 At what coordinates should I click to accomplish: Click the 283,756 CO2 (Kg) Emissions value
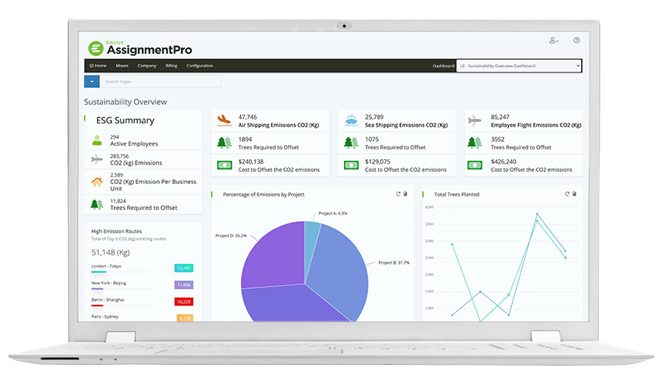[119, 156]
